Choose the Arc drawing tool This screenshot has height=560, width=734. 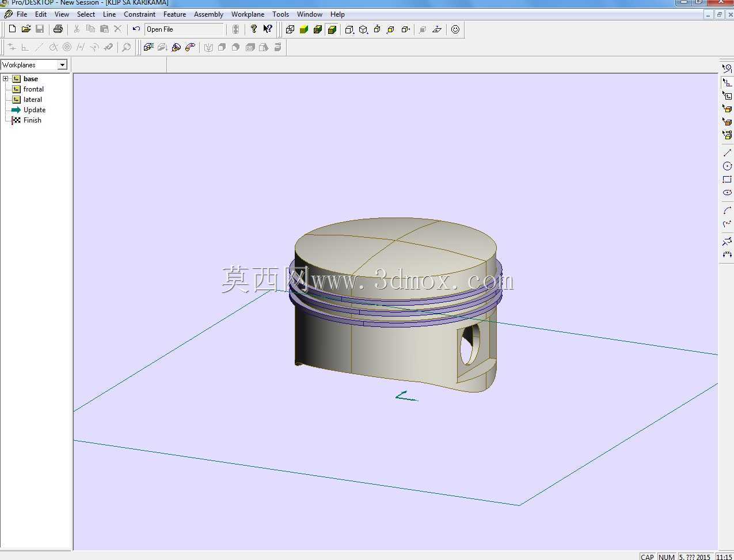point(727,210)
